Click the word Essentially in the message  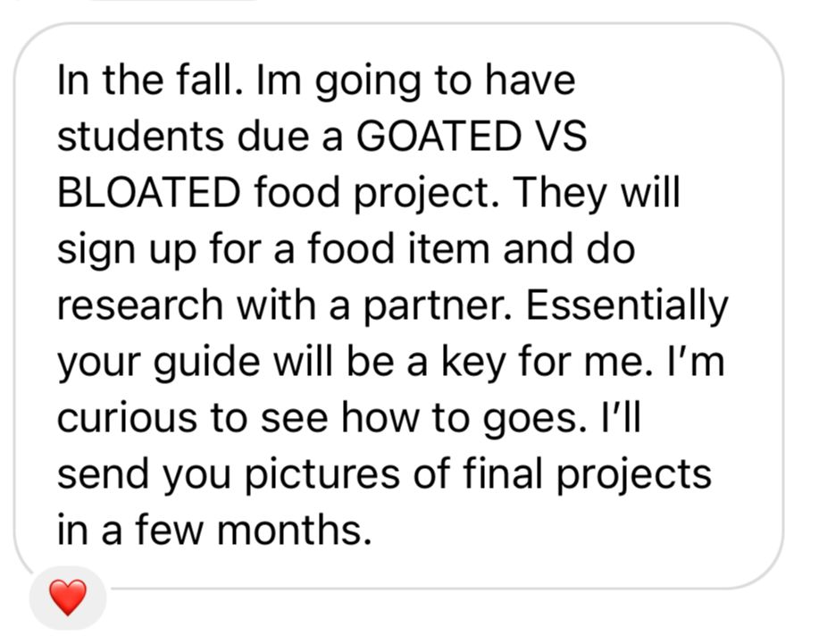(627, 305)
